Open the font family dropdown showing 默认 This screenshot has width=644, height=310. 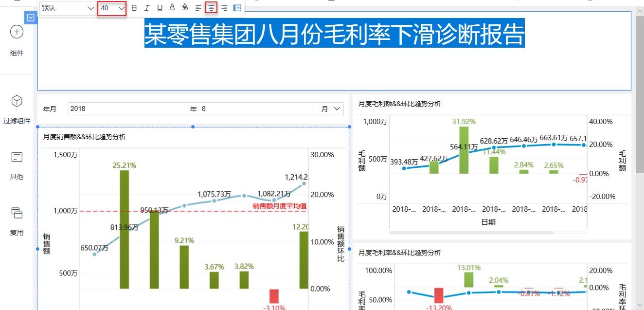(68, 8)
